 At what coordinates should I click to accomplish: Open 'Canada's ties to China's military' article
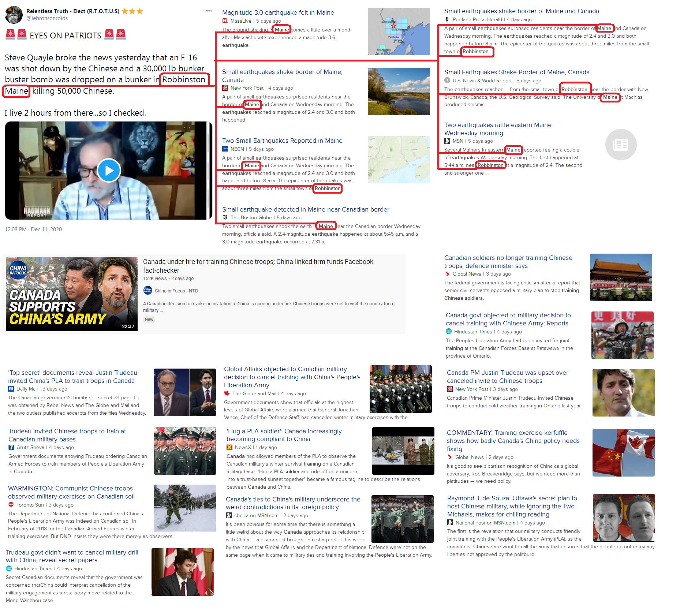(293, 503)
